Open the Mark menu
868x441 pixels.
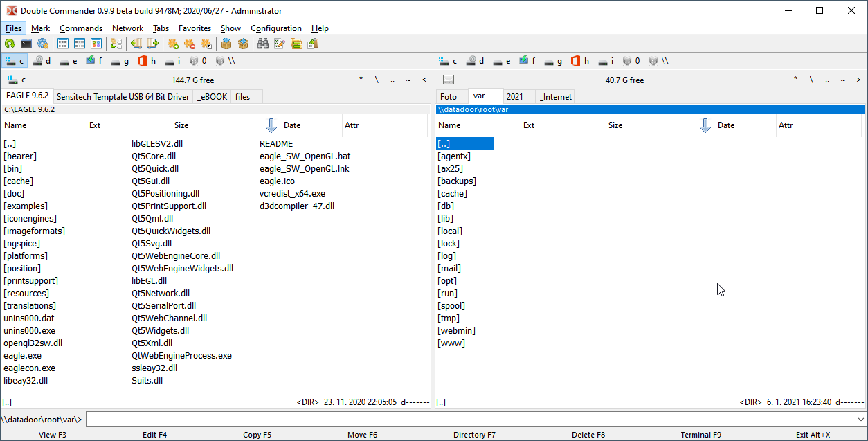point(40,28)
